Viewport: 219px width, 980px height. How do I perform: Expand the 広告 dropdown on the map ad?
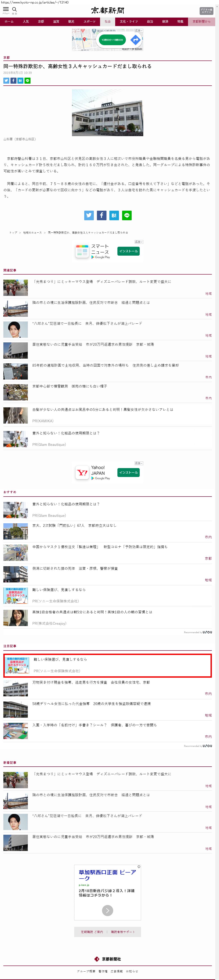pyautogui.click(x=139, y=30)
